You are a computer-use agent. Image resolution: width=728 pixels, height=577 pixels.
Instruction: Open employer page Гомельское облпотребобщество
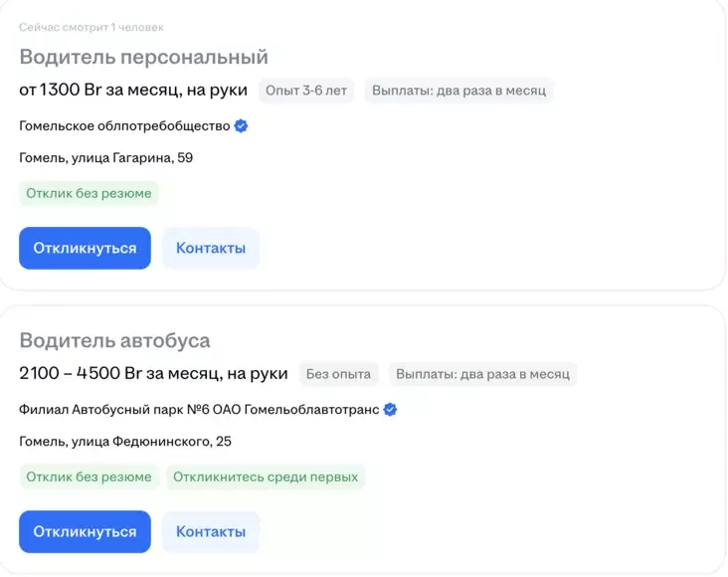(x=124, y=126)
